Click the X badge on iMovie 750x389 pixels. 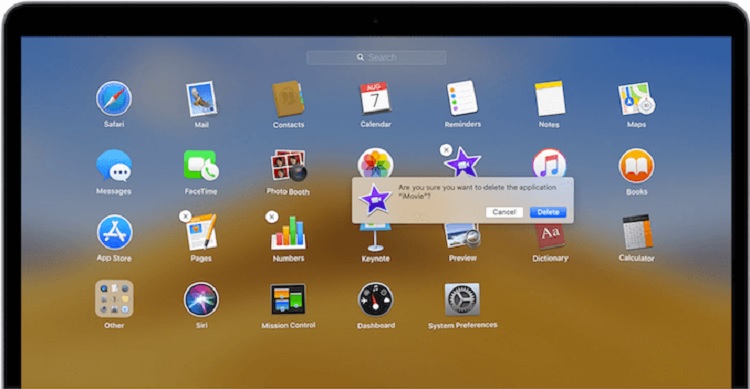(x=446, y=150)
